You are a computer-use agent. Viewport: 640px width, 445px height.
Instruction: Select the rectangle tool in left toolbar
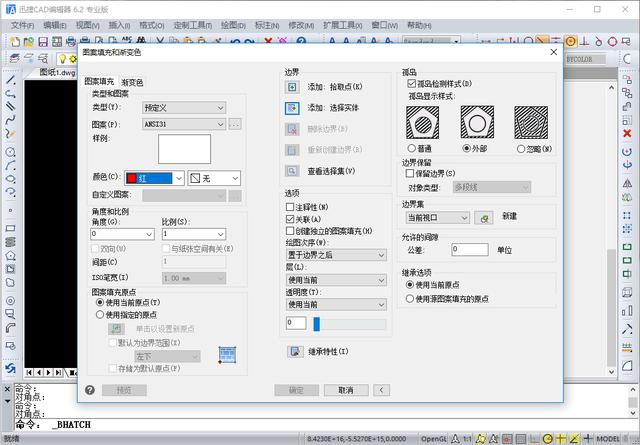tap(10, 228)
